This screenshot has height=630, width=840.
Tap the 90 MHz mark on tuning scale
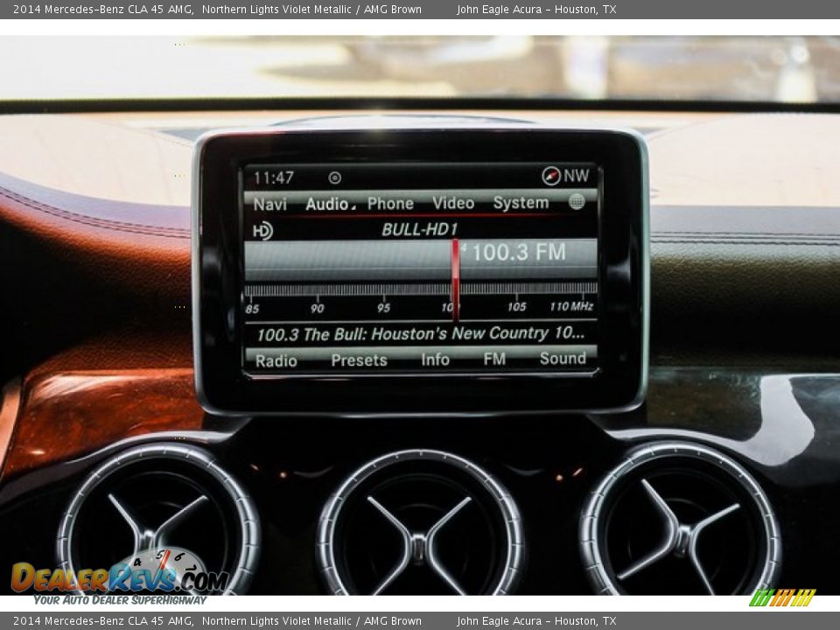pyautogui.click(x=317, y=307)
